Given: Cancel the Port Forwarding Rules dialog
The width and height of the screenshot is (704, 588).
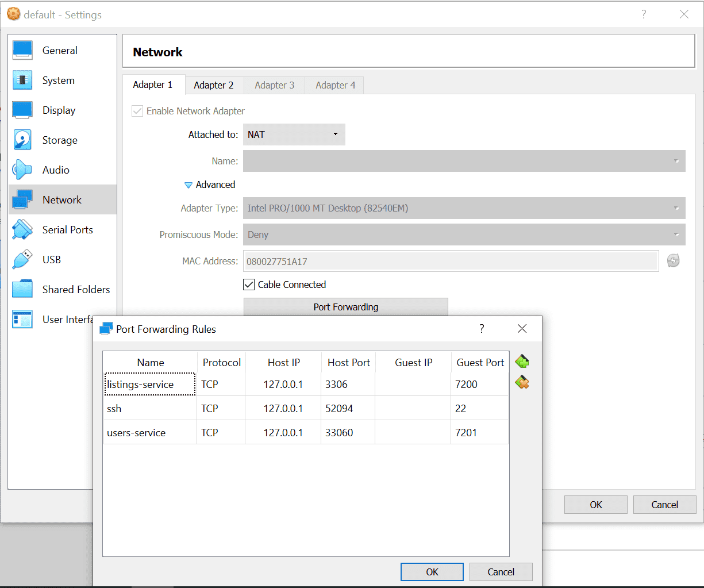Looking at the screenshot, I should click(x=501, y=572).
